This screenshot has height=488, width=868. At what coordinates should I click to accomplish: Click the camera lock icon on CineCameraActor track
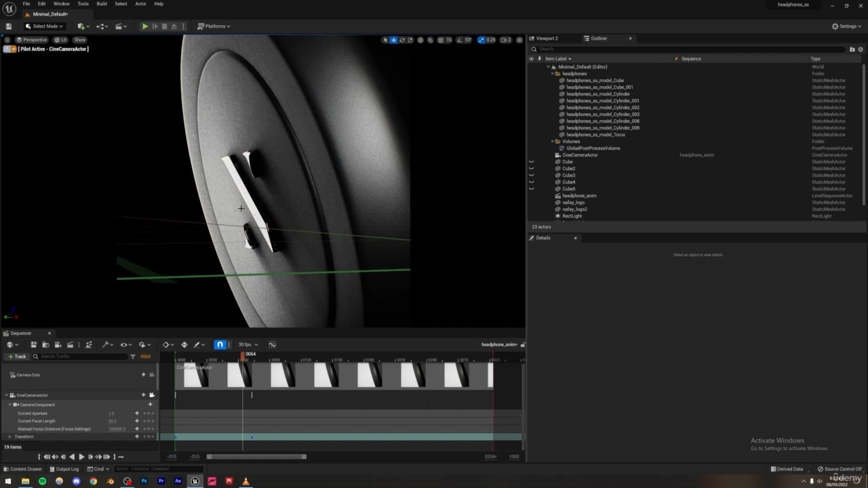(152, 395)
